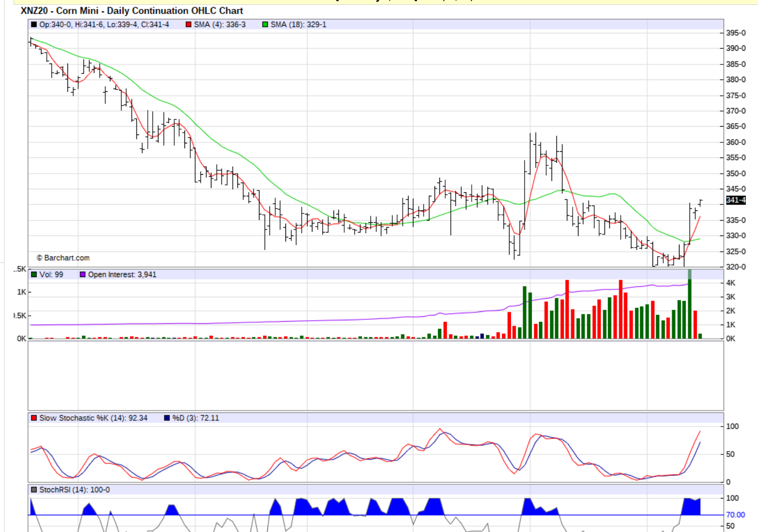758x532 pixels.
Task: Click the blue 70.00 threshold label
Action: (735, 515)
